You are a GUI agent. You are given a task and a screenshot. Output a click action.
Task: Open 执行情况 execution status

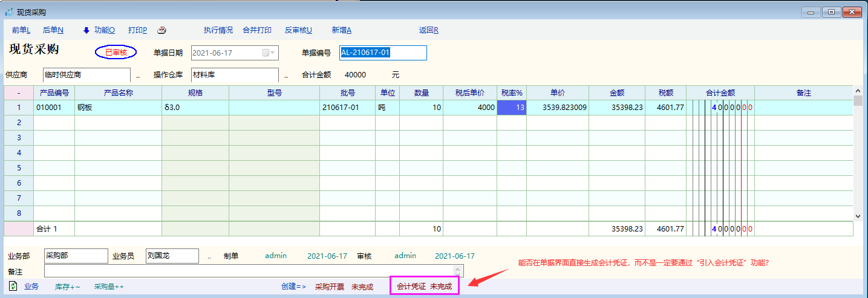pyautogui.click(x=218, y=30)
